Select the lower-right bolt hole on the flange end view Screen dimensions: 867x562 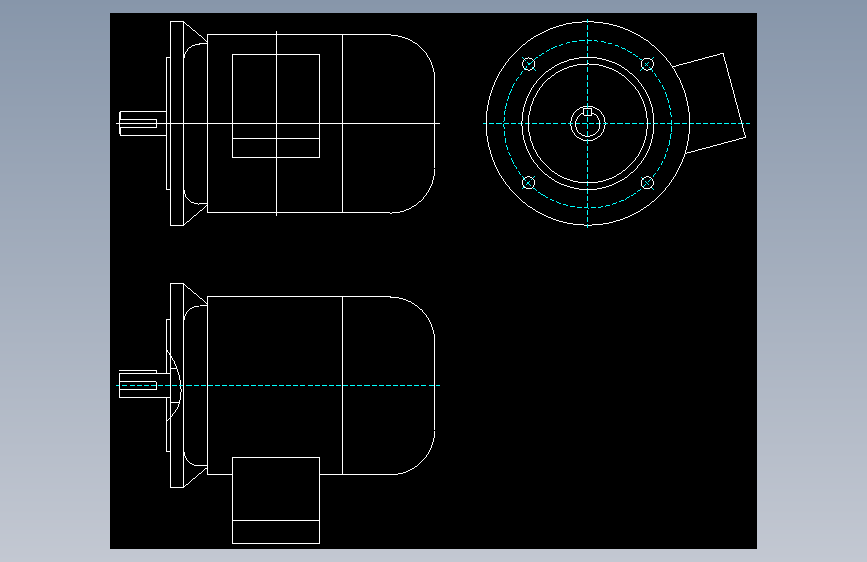click(x=647, y=183)
